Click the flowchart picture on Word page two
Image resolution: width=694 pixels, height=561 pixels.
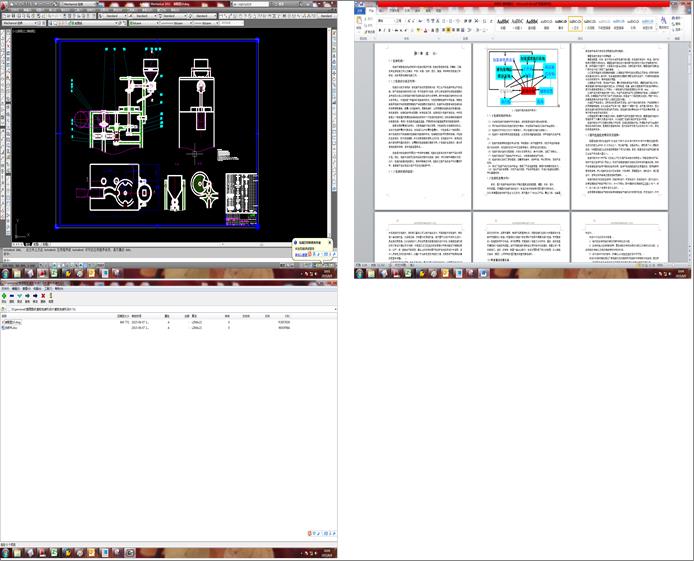(x=522, y=77)
